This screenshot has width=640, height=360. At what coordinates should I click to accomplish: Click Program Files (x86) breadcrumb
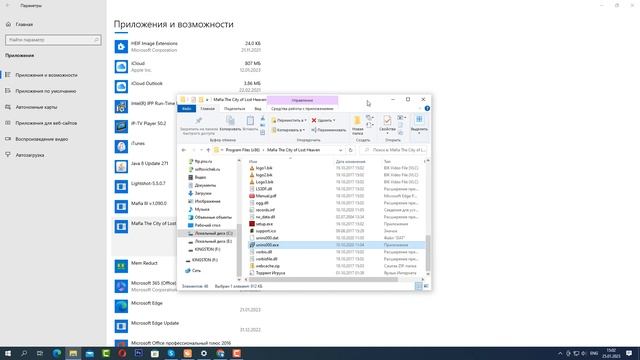click(x=242, y=150)
